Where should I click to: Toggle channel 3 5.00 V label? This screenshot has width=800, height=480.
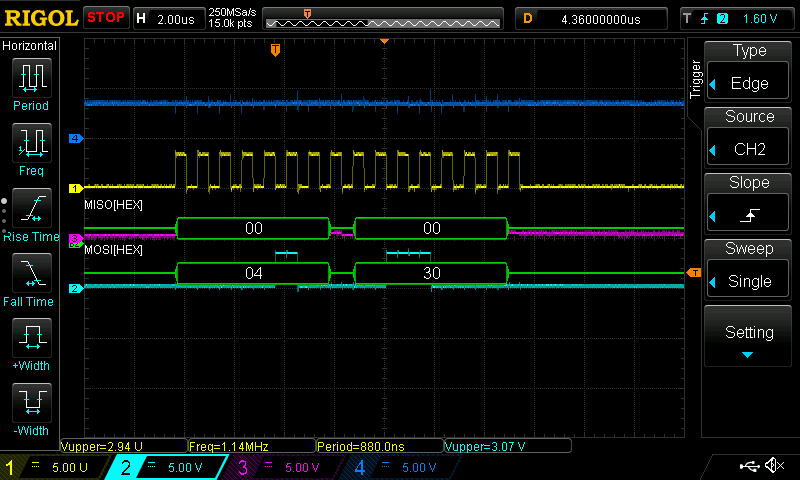[x=284, y=467]
